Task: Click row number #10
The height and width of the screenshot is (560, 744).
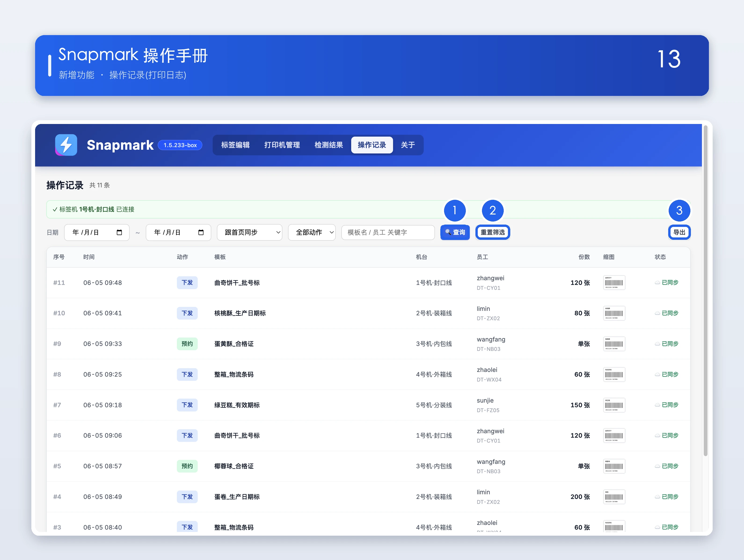Action: [x=59, y=313]
